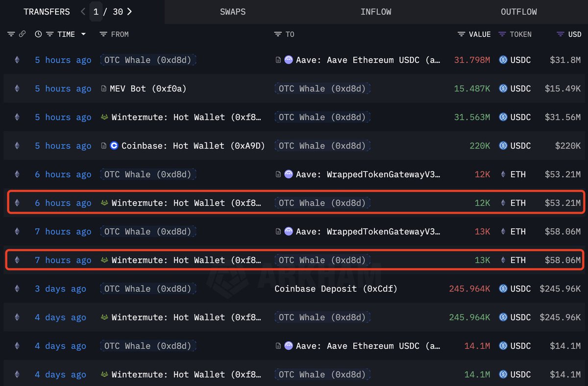
Task: Open the MEV Bot (0xf0a) entity
Action: click(x=148, y=89)
